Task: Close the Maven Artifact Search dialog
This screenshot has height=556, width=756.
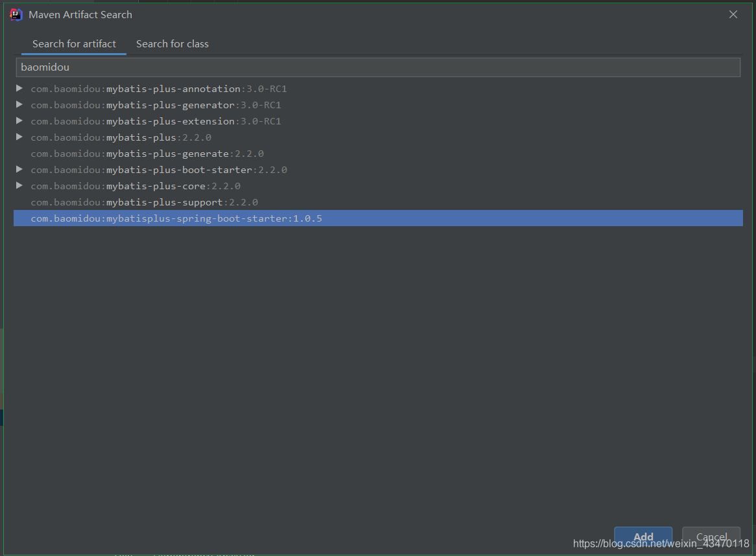Action: point(733,14)
